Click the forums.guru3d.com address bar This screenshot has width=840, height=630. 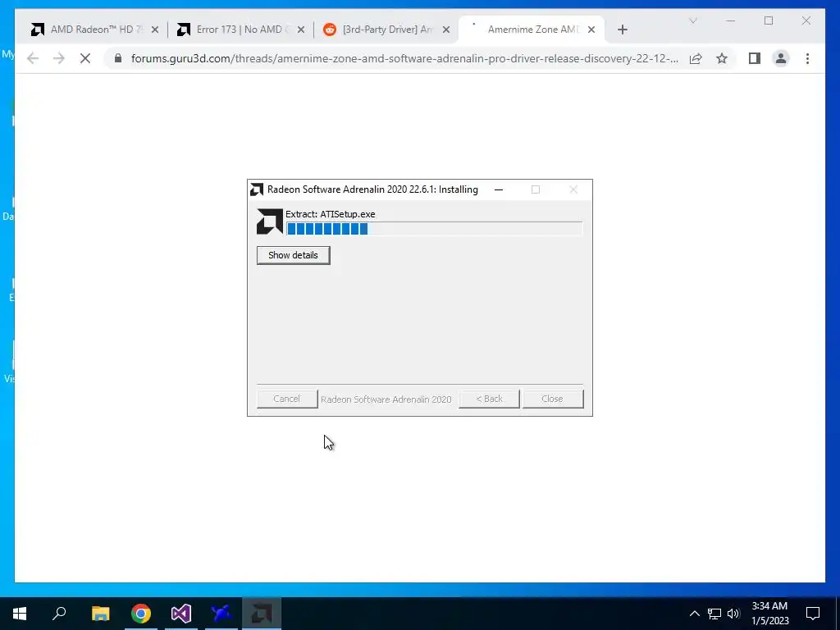tap(404, 58)
